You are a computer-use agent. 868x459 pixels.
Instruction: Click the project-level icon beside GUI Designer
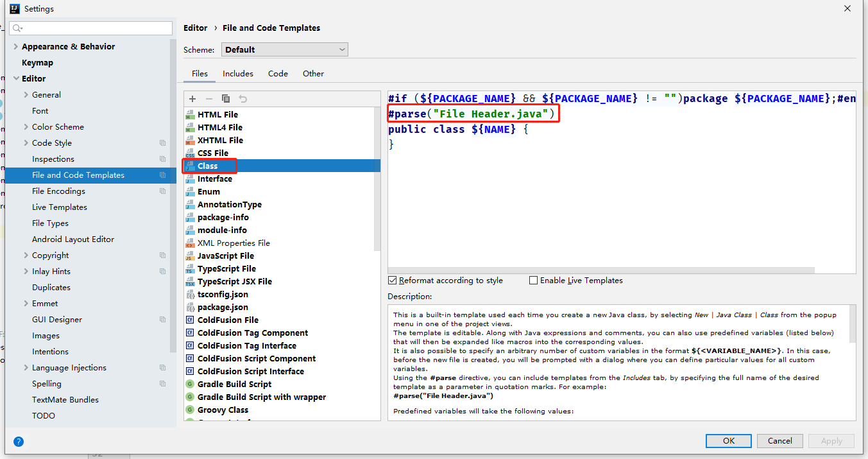coord(162,320)
